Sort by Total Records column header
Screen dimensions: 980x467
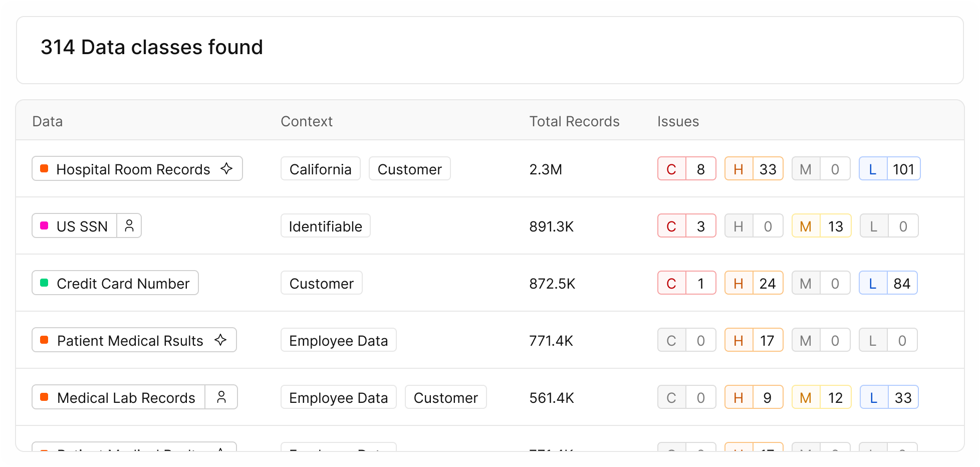point(574,121)
